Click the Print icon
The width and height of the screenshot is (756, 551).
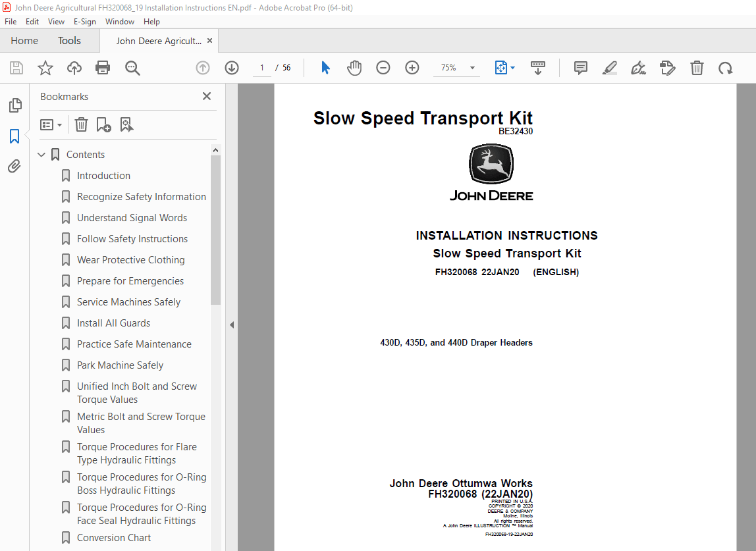[x=103, y=67]
